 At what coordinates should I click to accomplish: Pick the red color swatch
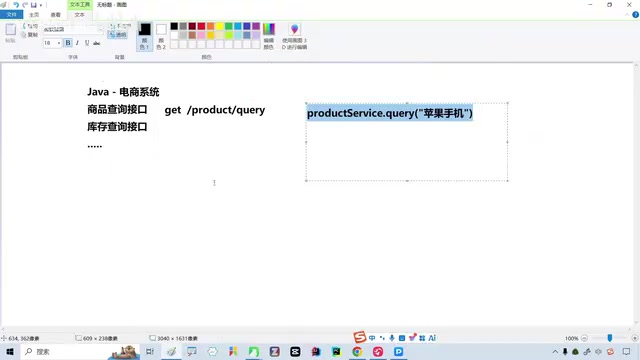click(x=201, y=26)
